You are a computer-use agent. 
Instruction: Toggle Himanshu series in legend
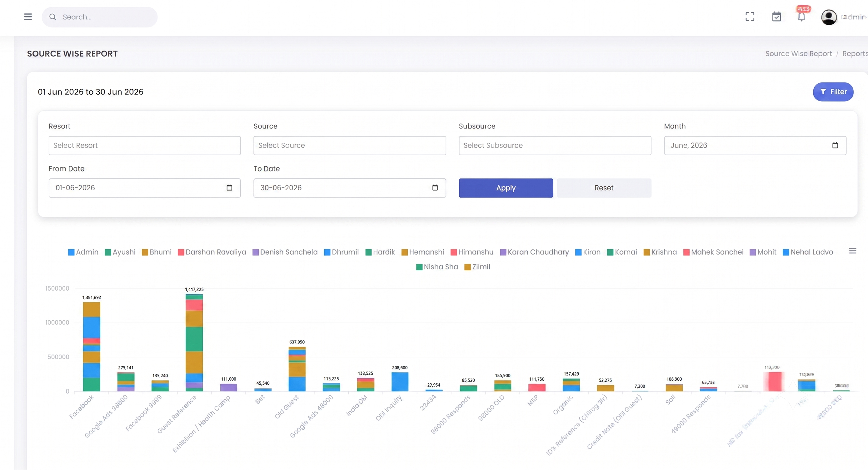472,252
